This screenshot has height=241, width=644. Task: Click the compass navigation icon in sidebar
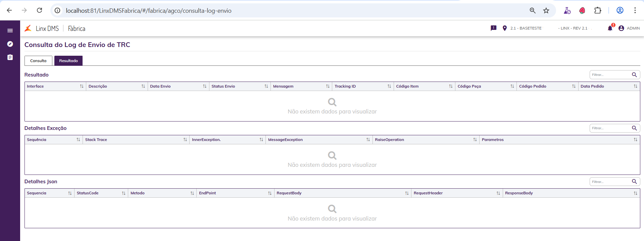point(10,44)
